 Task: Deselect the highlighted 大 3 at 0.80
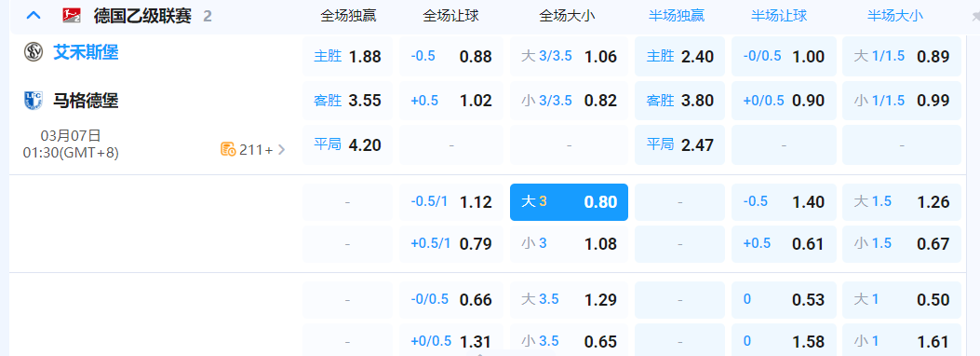(569, 202)
